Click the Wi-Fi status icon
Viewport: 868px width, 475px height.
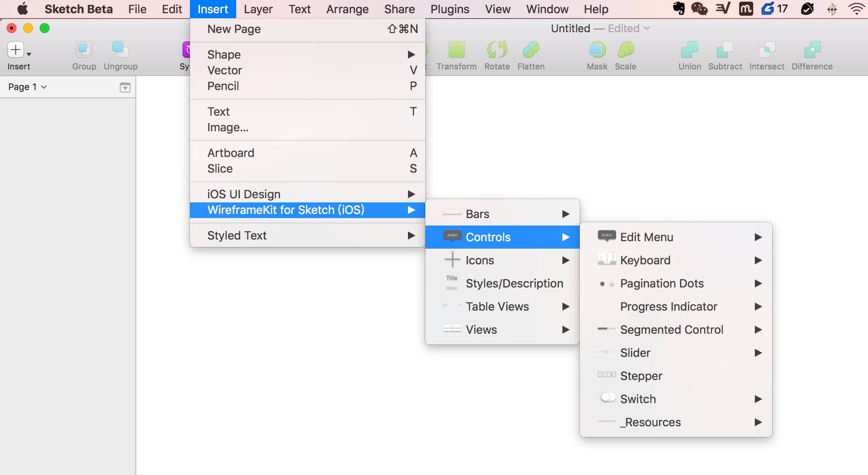[856, 9]
